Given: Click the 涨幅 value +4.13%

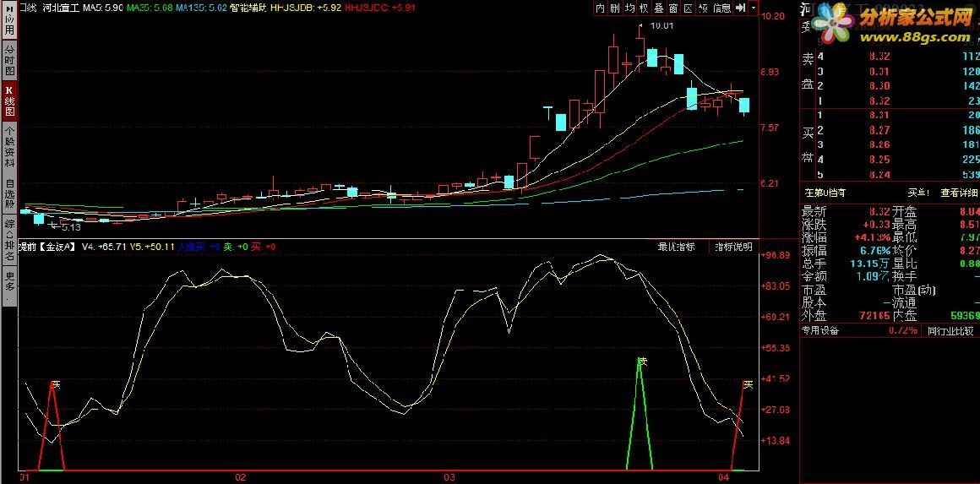Looking at the screenshot, I should click(871, 237).
